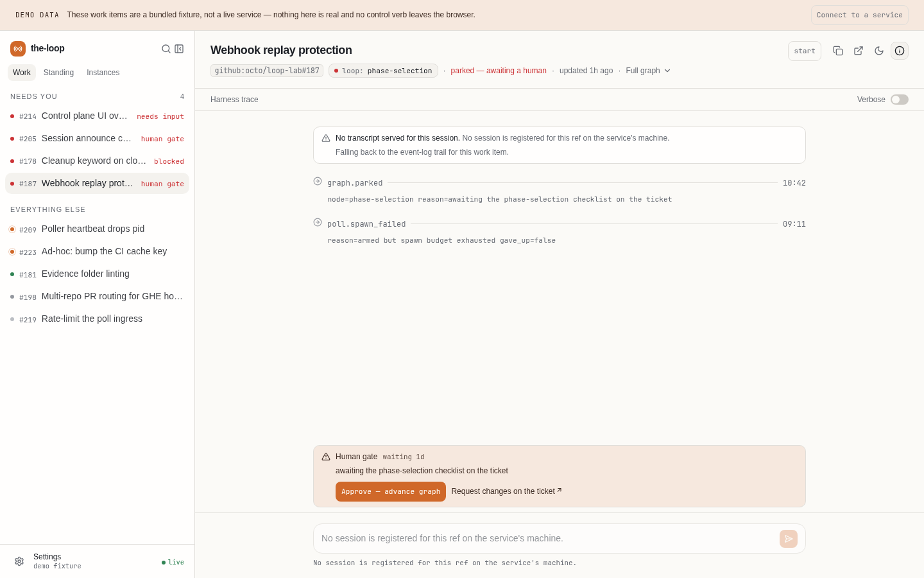Click the parked — awaiting a human status
The width and height of the screenshot is (924, 578).
coord(499,71)
